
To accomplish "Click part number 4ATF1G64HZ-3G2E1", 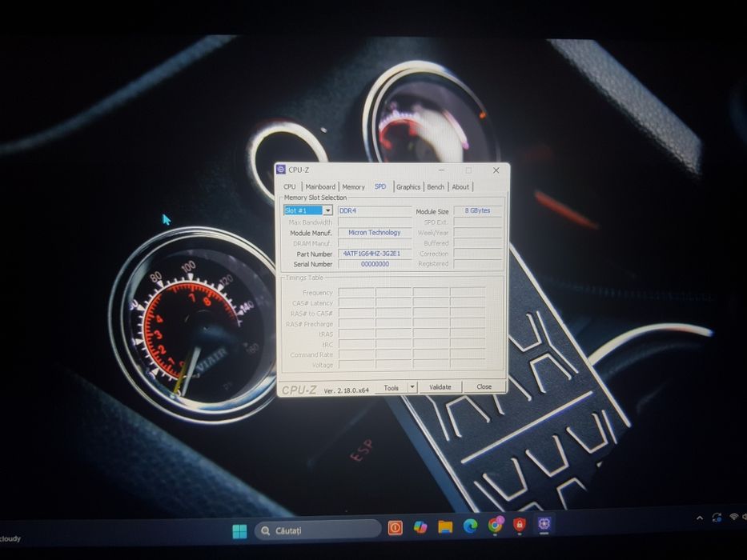I will point(375,254).
